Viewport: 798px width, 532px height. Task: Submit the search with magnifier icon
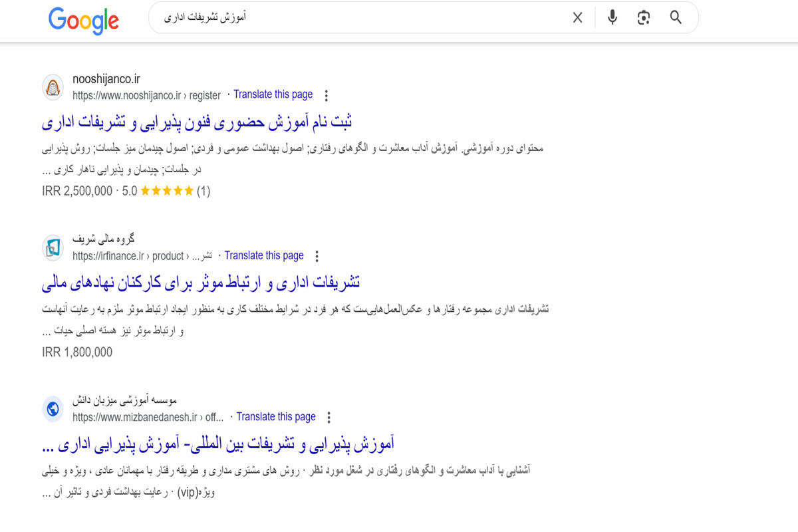tap(676, 18)
